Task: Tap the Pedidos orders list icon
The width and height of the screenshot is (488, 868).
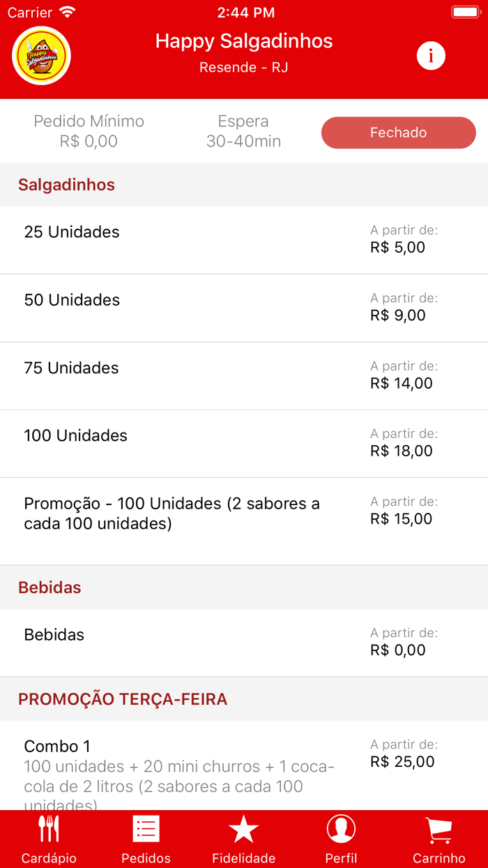Action: coord(146,828)
